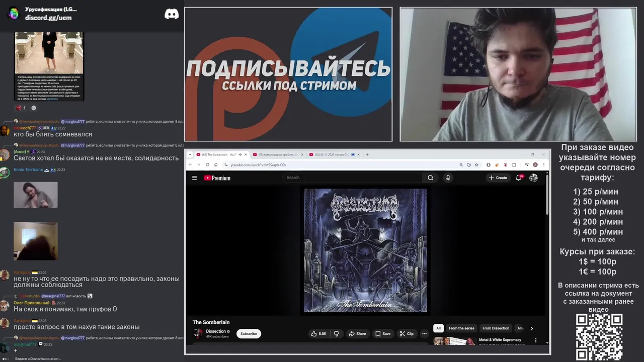Open Ennio Terricone's first posted image

[x=36, y=195]
